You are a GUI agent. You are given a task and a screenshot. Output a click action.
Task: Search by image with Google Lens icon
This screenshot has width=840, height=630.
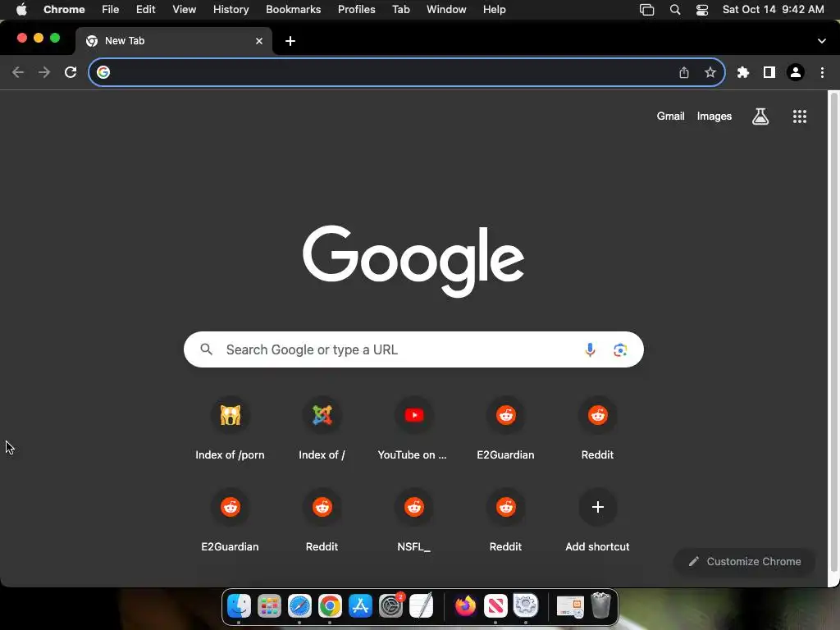click(x=620, y=349)
